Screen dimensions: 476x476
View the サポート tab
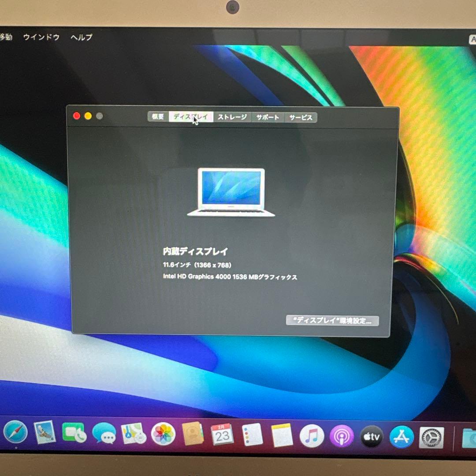pyautogui.click(x=267, y=117)
